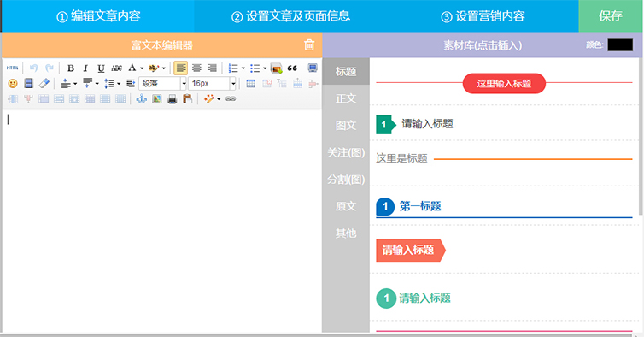The height and width of the screenshot is (337, 644).
Task: Insert an unordered bullet list
Action: [255, 68]
